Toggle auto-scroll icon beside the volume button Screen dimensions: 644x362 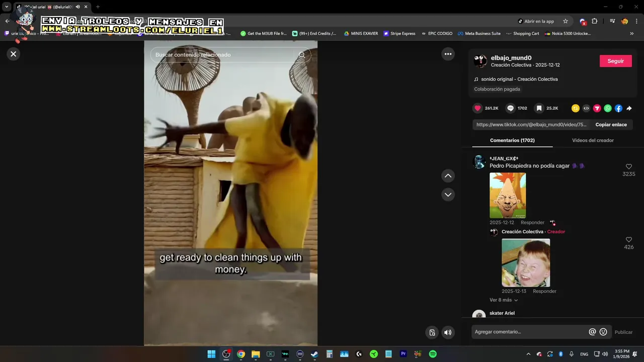[432, 332]
